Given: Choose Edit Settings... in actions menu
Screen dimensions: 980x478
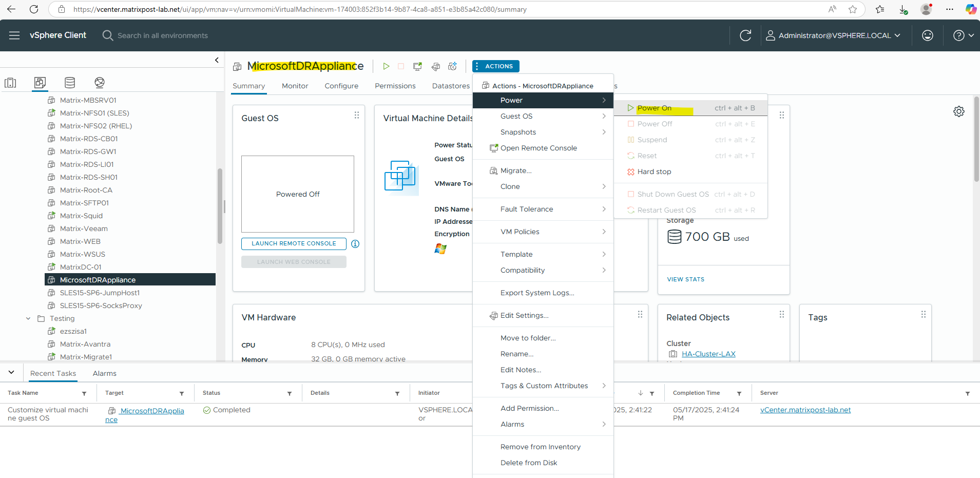Looking at the screenshot, I should click(543, 315).
